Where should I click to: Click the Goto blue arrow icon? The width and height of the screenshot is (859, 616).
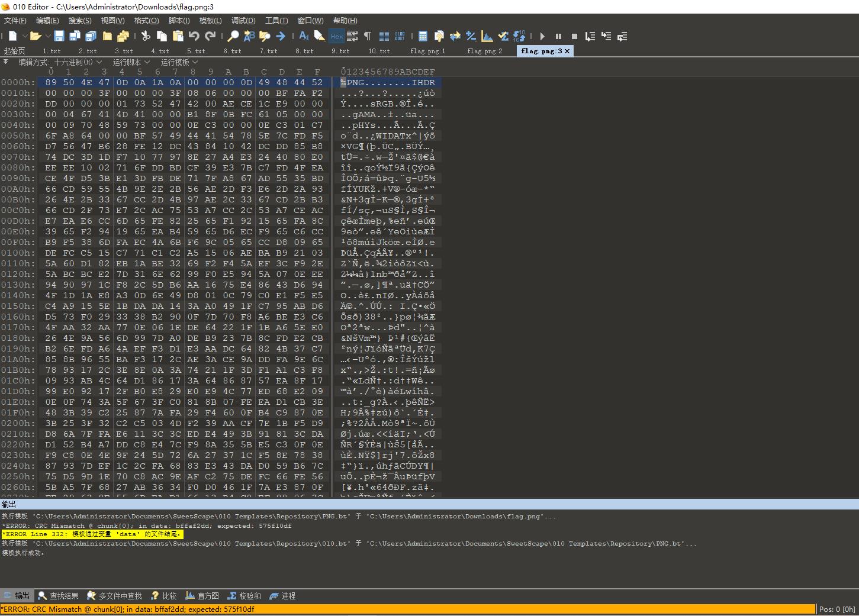tap(281, 36)
